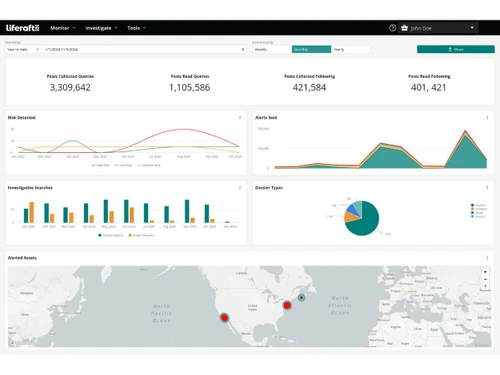Click the Posts Collected Queries value 3,309,642
500x375 pixels.
coord(70,88)
